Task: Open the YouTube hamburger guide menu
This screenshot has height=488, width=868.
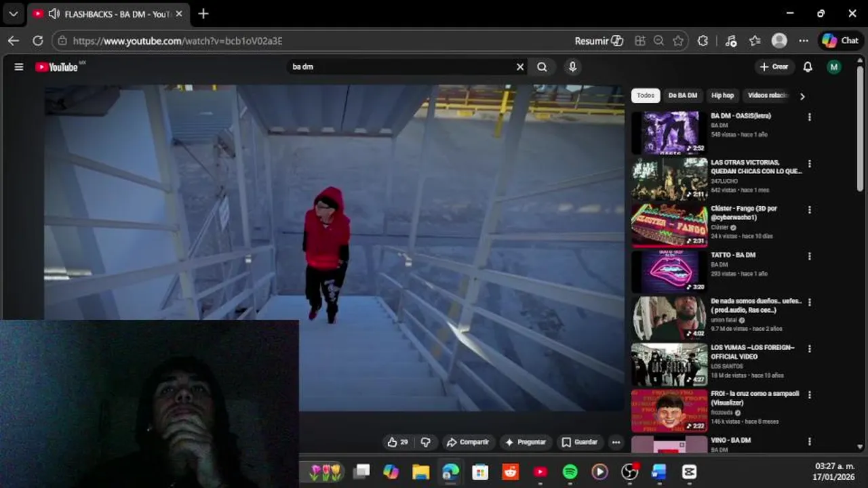Action: [x=19, y=67]
